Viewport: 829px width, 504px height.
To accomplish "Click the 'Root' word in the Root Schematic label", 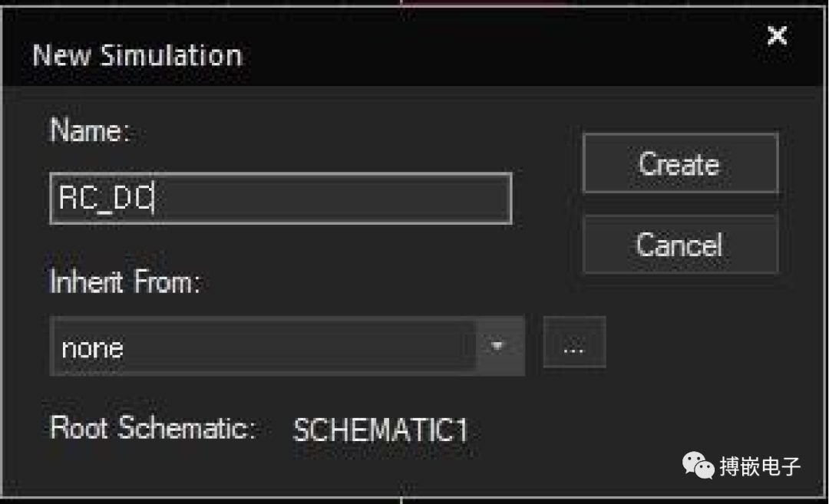I will click(x=79, y=427).
